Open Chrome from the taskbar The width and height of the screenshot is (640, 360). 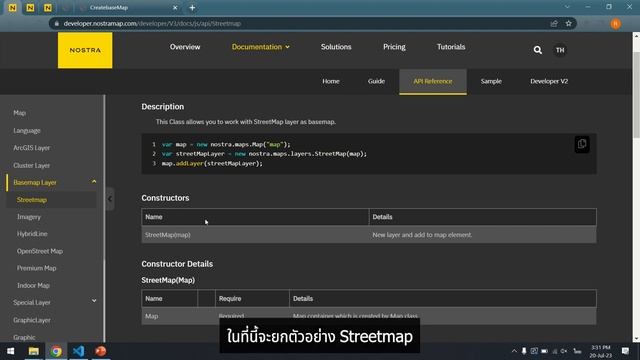(56, 351)
